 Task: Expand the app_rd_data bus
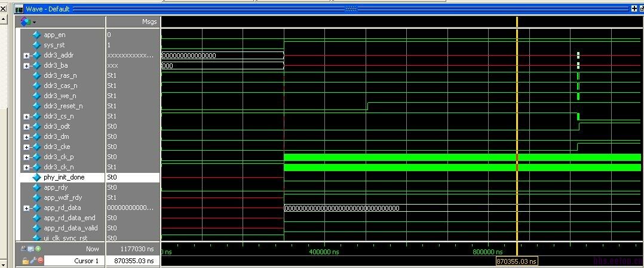click(26, 208)
